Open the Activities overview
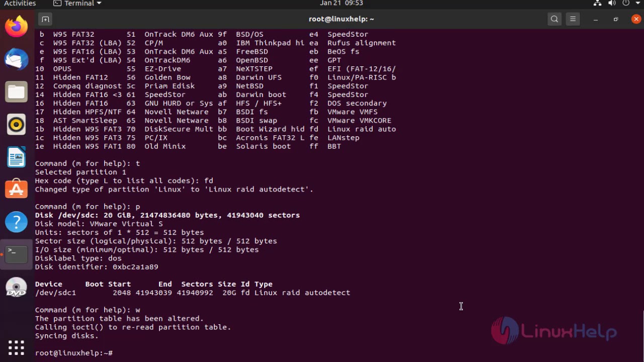The image size is (644, 362). (x=20, y=4)
